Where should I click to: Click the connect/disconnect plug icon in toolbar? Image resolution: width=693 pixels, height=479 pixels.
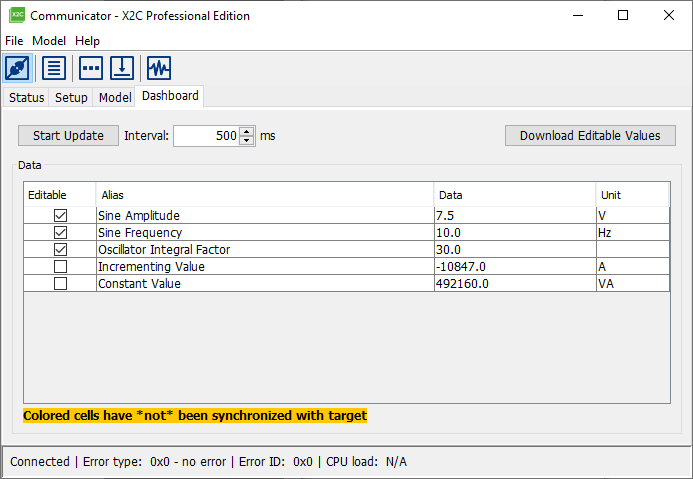coord(19,68)
